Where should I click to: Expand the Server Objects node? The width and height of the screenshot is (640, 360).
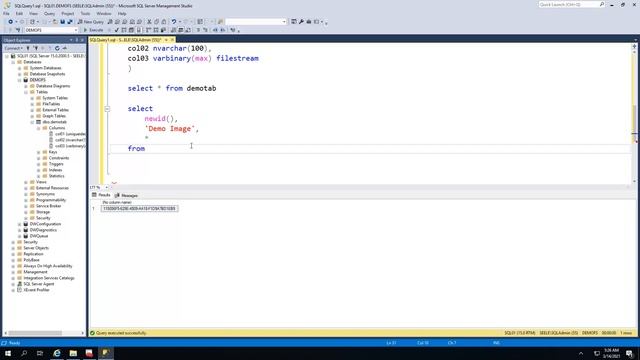click(13, 248)
